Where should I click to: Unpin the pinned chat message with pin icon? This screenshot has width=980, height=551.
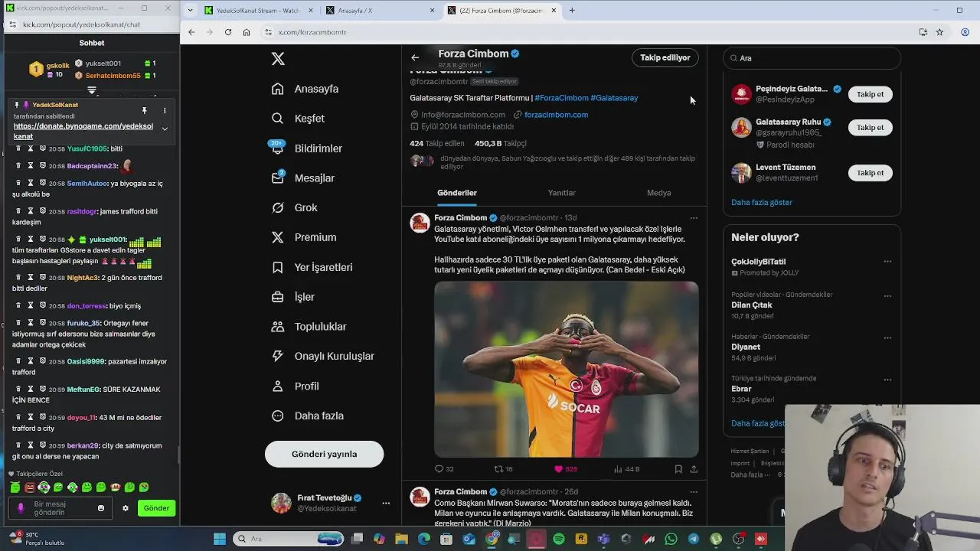144,111
